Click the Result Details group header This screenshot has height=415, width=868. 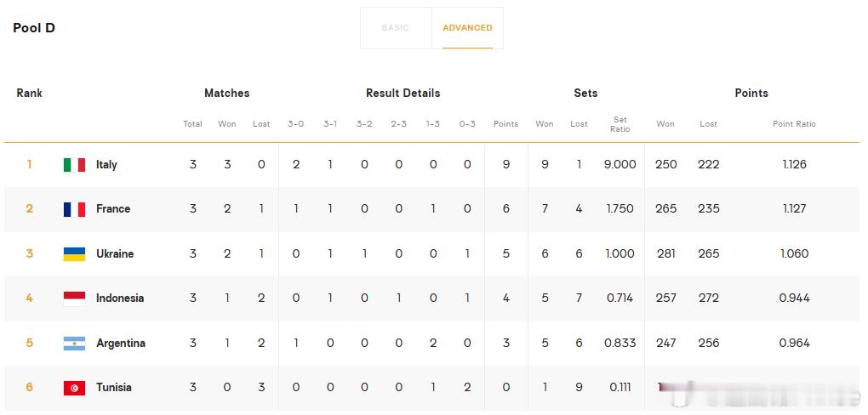[x=403, y=93]
